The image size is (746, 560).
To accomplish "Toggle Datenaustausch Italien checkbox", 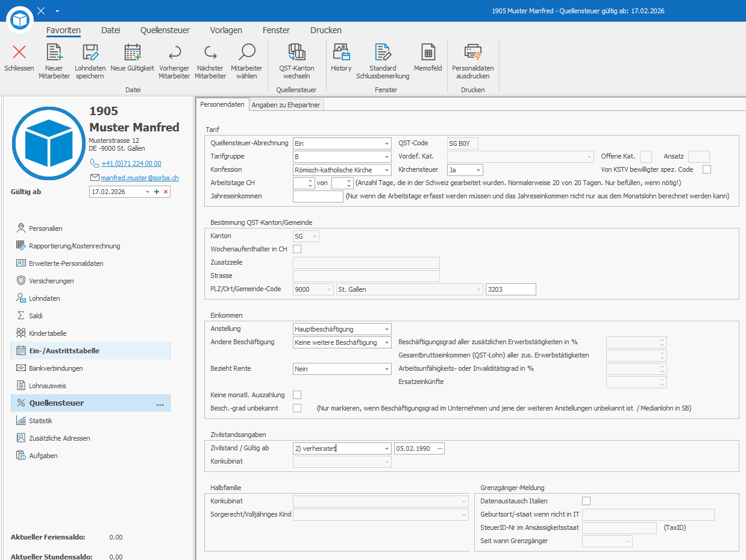I will point(586,501).
